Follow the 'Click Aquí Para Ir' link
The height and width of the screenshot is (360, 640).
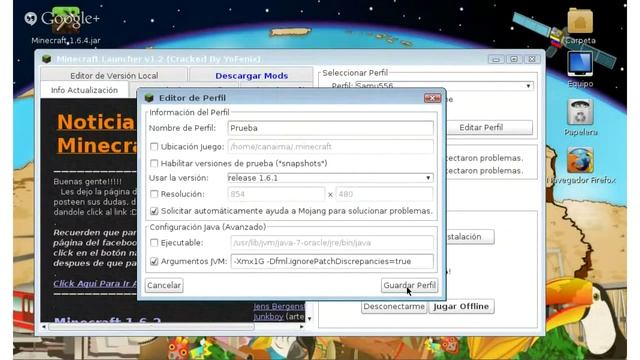tap(95, 284)
